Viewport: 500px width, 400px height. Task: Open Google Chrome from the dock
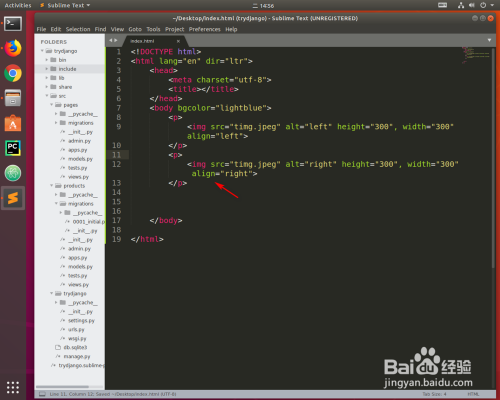(13, 73)
